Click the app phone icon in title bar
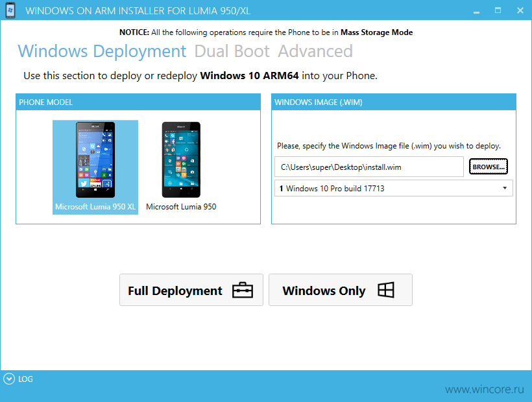532x402 pixels. 10,10
